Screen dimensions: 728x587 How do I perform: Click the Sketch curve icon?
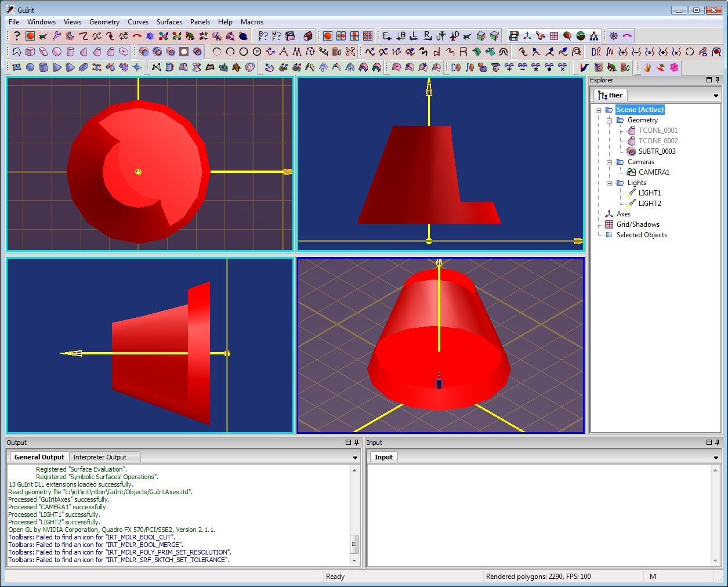coord(323,52)
